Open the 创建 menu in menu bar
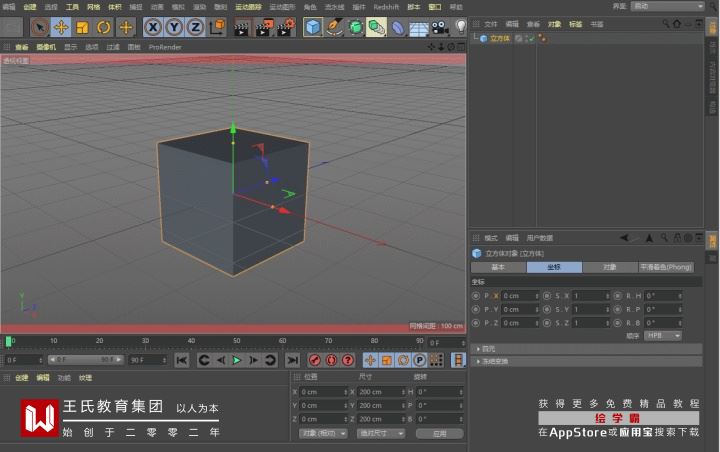 (x=30, y=6)
